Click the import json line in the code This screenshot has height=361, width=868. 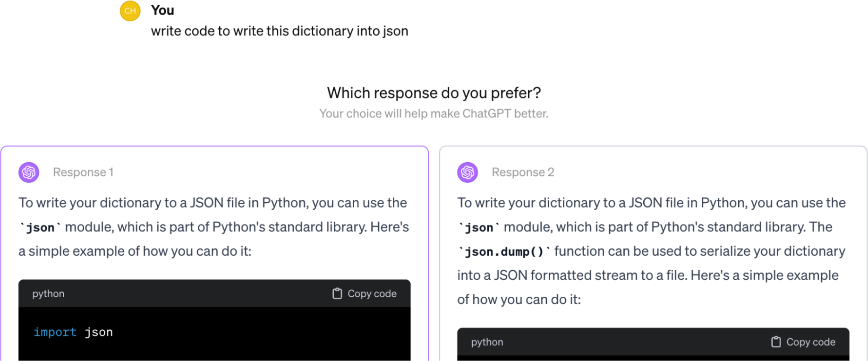pyautogui.click(x=73, y=332)
